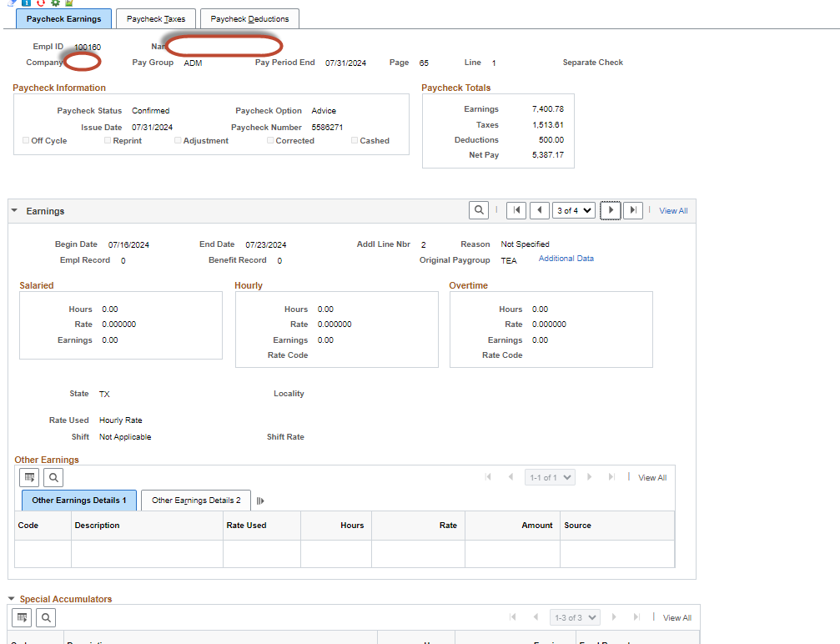The width and height of the screenshot is (840, 644).
Task: Click the green gear icon above the tabs
Action: coord(55,3)
